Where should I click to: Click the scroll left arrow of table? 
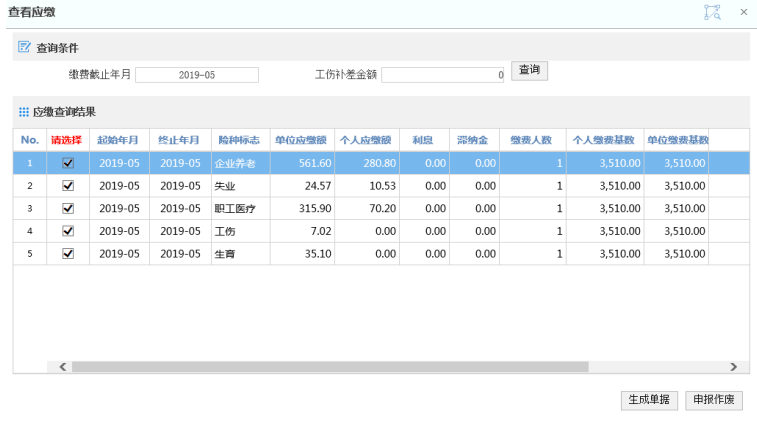click(63, 367)
